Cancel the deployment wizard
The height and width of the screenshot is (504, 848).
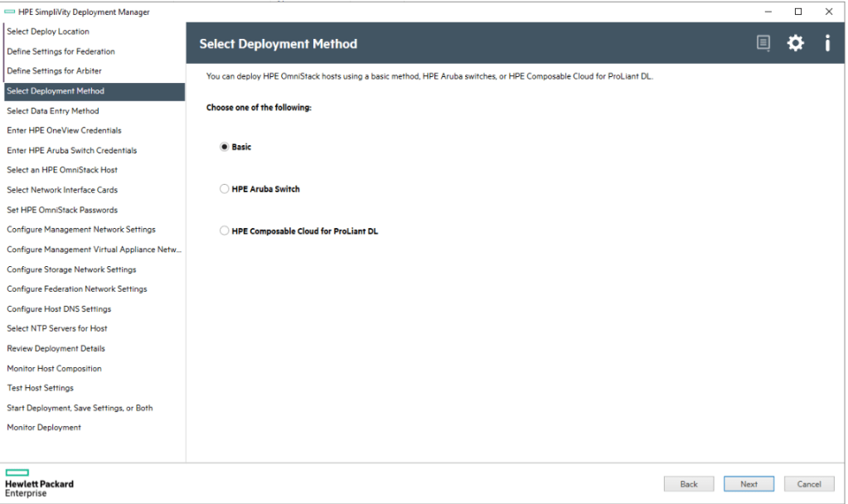(x=808, y=484)
